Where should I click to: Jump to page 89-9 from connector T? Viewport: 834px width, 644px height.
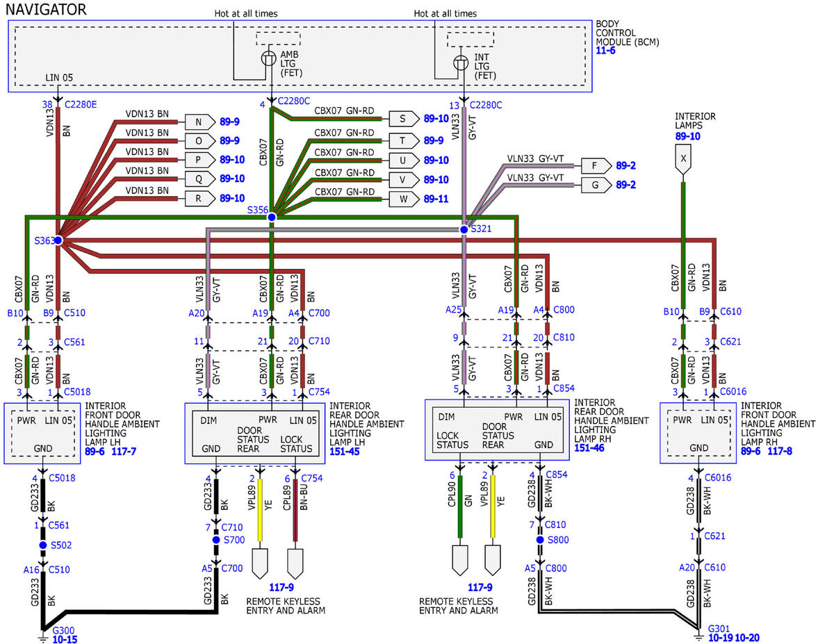(x=434, y=140)
